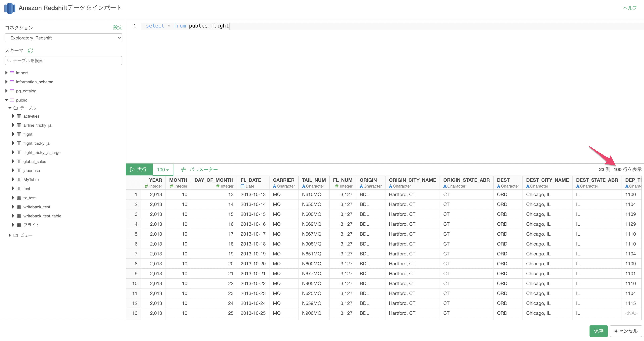This screenshot has height=341, width=644.
Task: Click the information_schema schema icon
Action: [x=12, y=82]
